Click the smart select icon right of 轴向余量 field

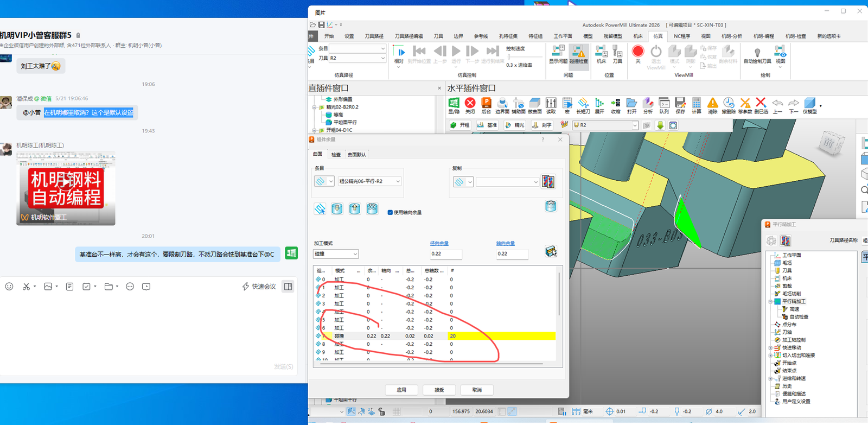(x=551, y=251)
